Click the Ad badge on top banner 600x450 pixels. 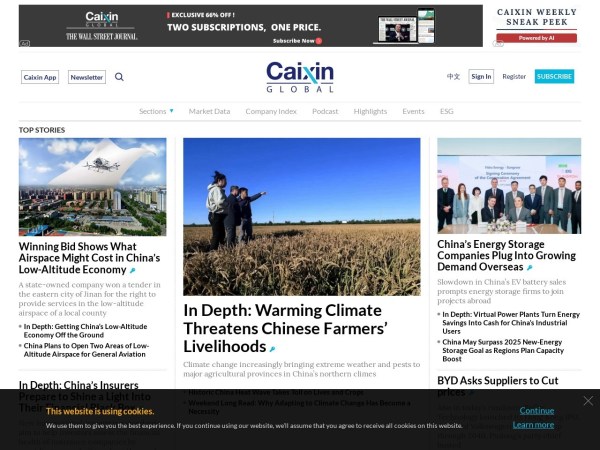24,43
